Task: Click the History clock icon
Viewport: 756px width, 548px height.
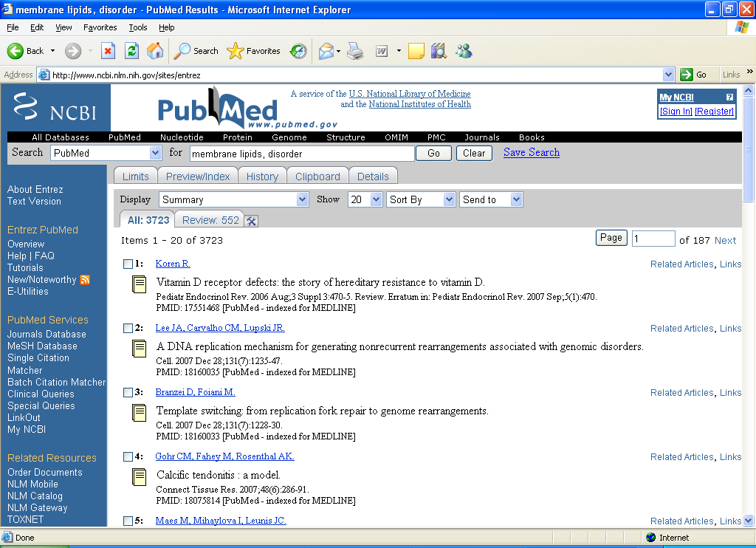Action: (x=298, y=51)
